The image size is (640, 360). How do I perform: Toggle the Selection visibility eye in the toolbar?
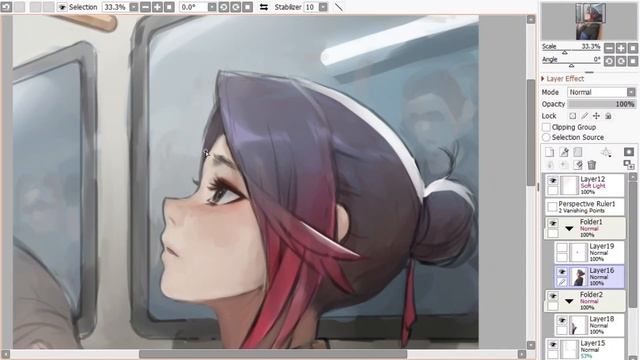62,7
